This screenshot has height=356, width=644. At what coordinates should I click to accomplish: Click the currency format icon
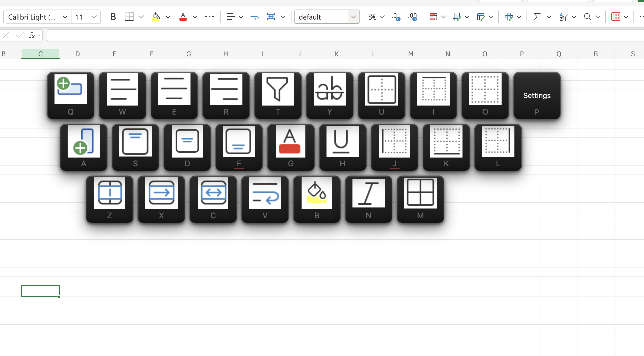(372, 17)
